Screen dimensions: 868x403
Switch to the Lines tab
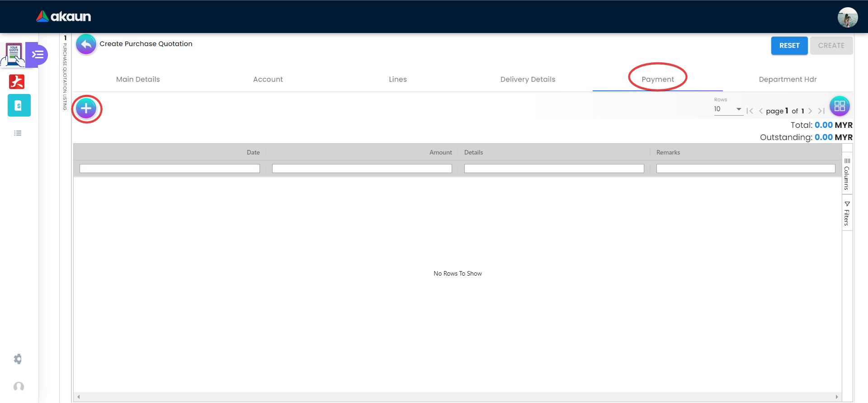(x=398, y=80)
